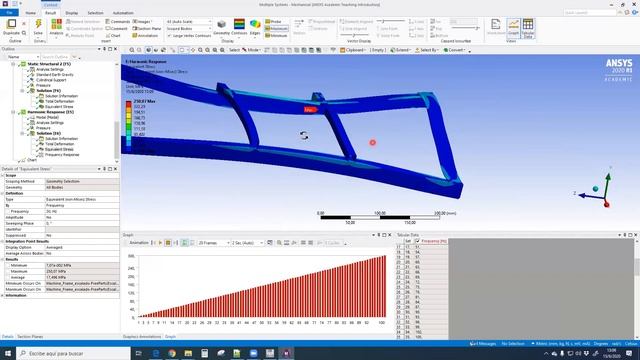The height and width of the screenshot is (360, 640).
Task: Switch to the Home ribbon tab
Action: tap(30, 13)
